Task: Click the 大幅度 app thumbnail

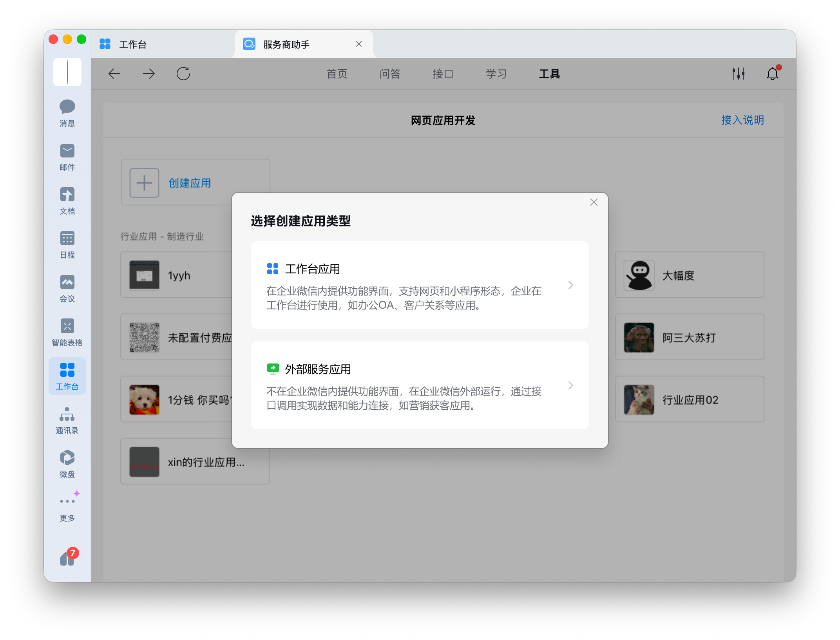Action: pyautogui.click(x=639, y=275)
